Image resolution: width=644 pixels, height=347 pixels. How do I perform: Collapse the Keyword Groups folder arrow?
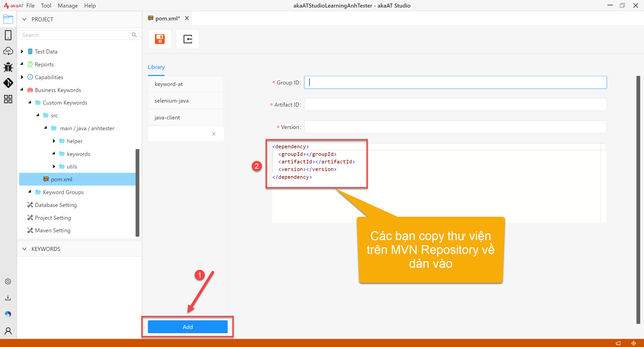tap(30, 192)
